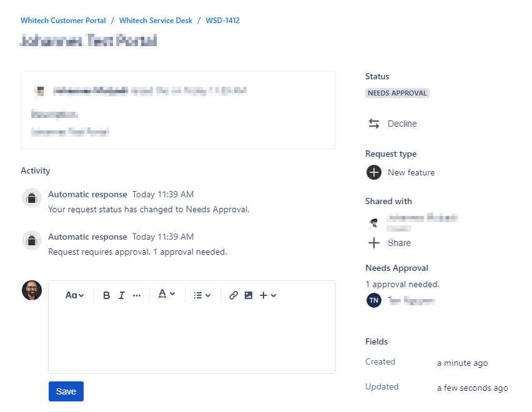Open the text color dropdown
This screenshot has height=412, width=532.
click(166, 295)
